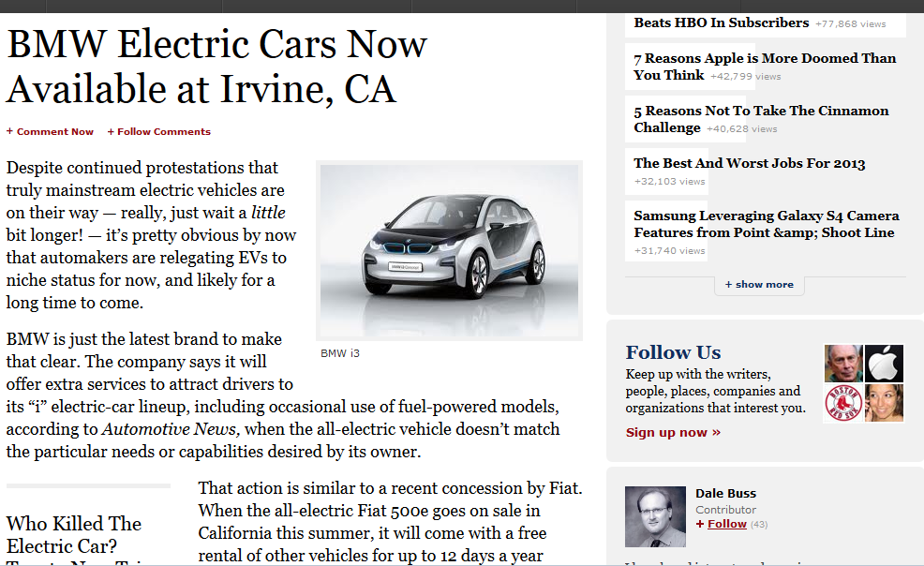Viewport: 924px width, 566px height.
Task: Click the smiling woman's photo thumbnail
Action: [884, 403]
